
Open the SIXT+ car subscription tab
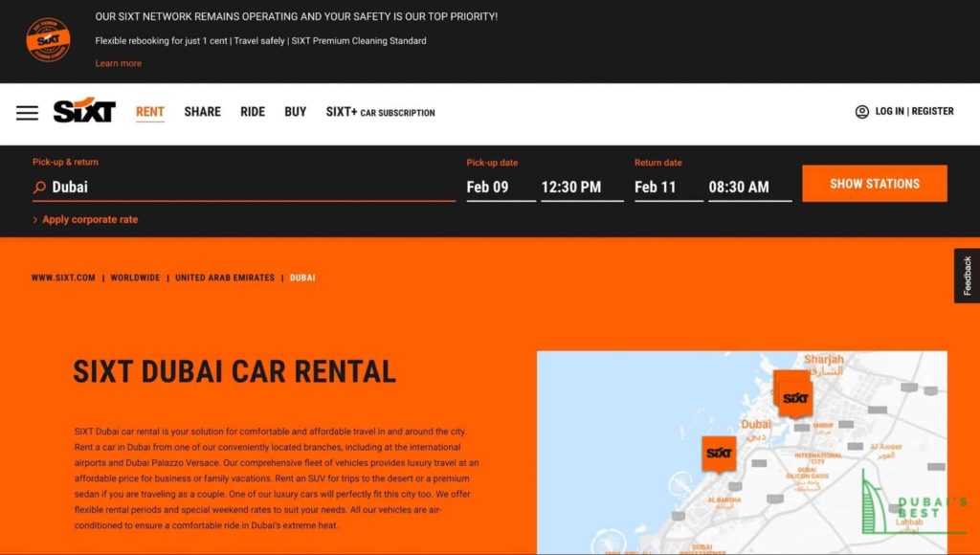(x=380, y=112)
